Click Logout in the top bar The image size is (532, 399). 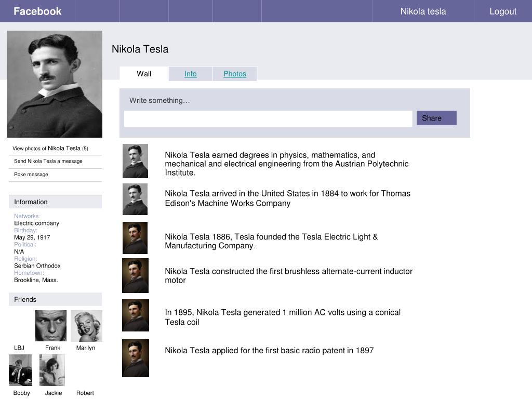(503, 11)
